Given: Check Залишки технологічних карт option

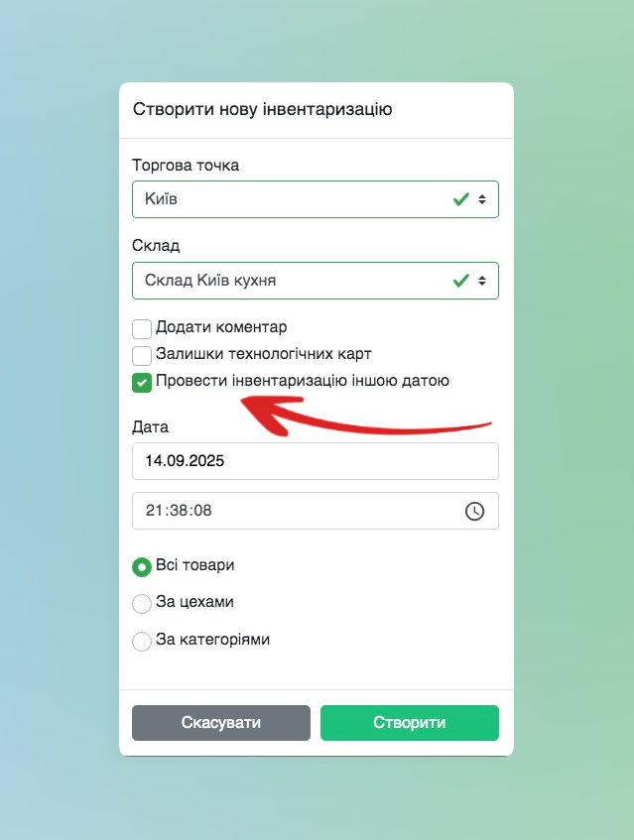Looking at the screenshot, I should [x=142, y=355].
